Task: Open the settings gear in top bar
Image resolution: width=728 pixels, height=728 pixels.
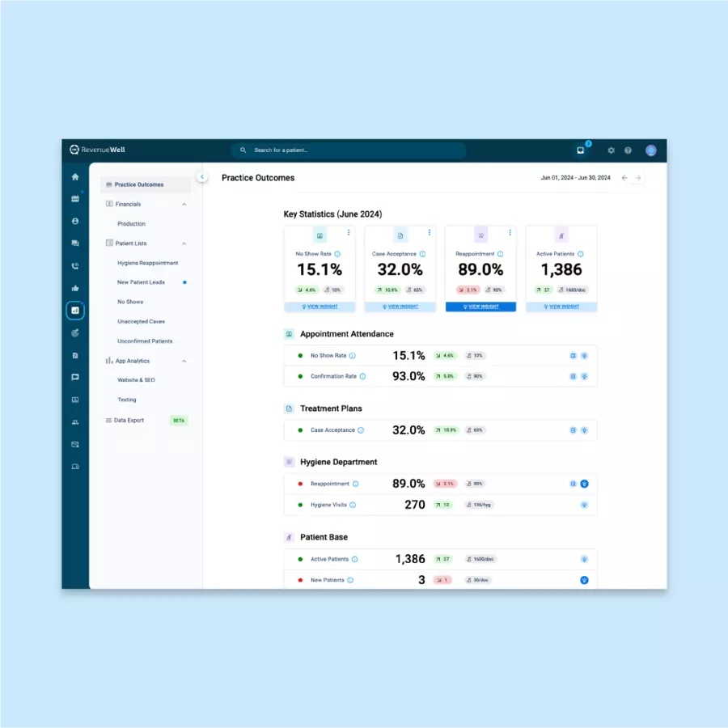Action: [x=611, y=150]
